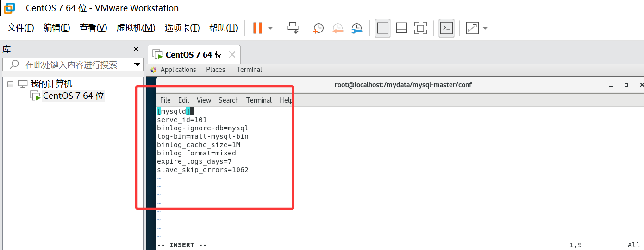Click the Applications menu foot icon
Screen dimensions: 644x250
point(154,70)
